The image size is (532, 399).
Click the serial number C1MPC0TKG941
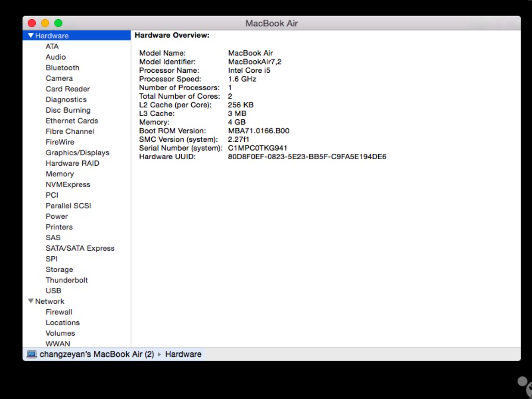point(258,148)
